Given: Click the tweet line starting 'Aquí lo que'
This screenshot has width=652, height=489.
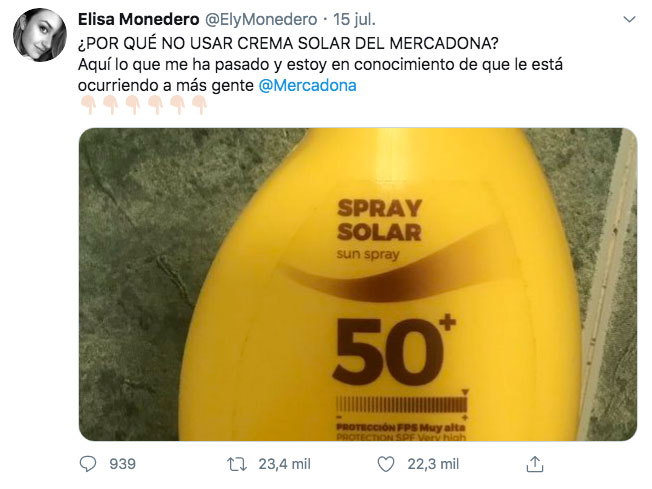Looking at the screenshot, I should [x=320, y=64].
